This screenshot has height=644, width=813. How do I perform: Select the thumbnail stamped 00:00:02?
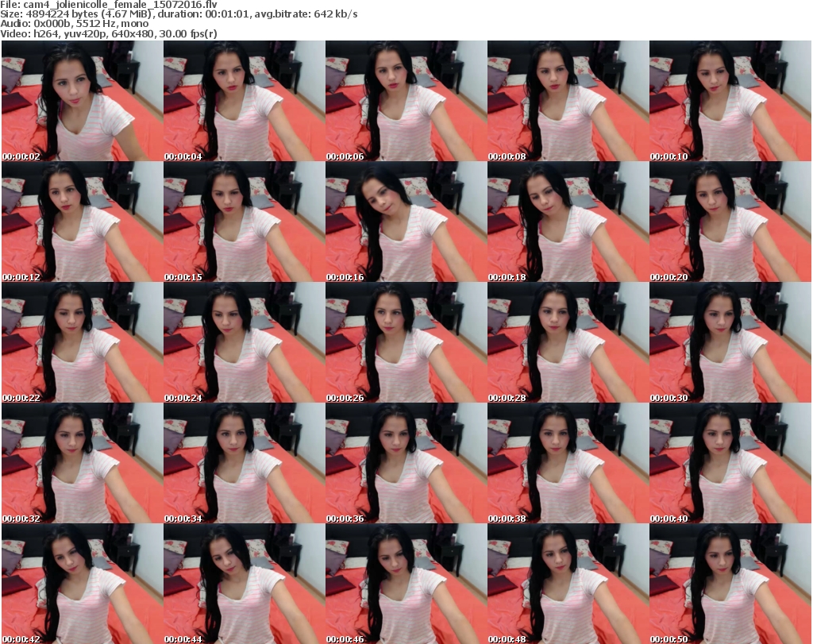tap(83, 101)
